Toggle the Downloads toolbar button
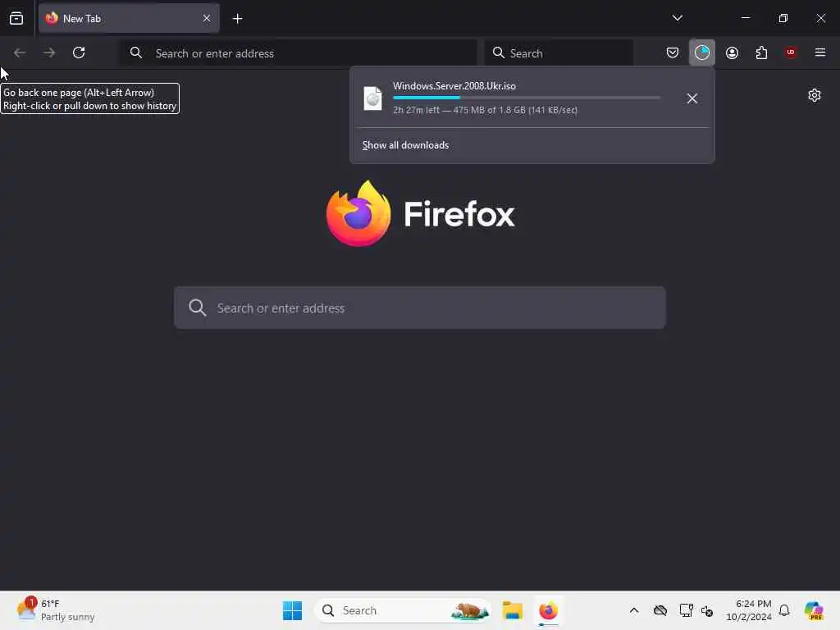 tap(702, 52)
